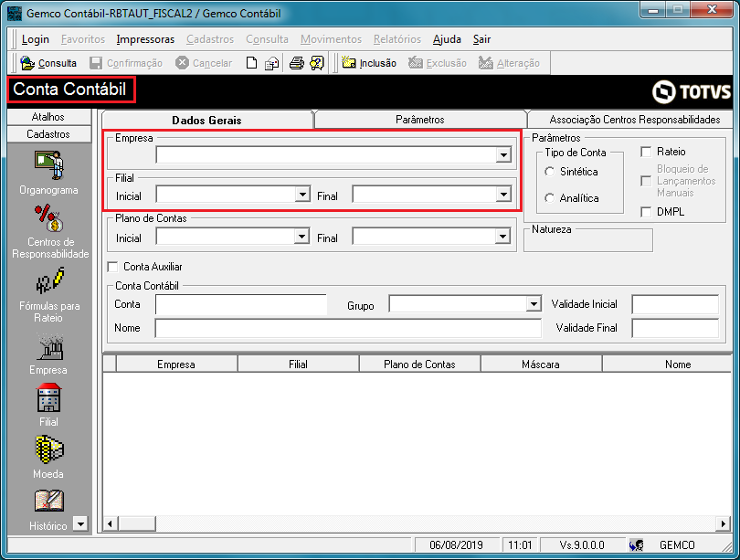Open the Ajuda menu
The width and height of the screenshot is (740, 560).
click(447, 39)
